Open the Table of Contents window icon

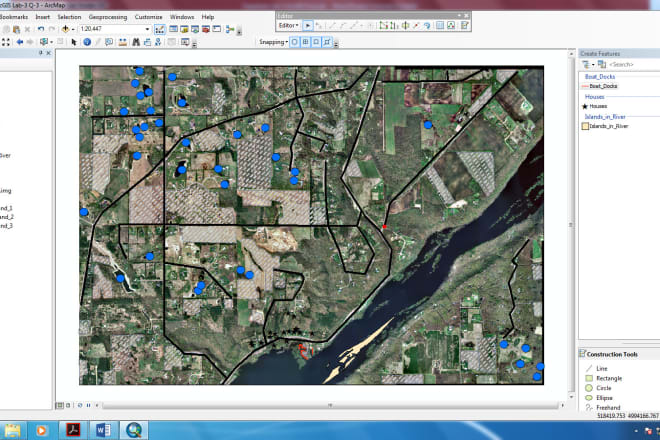coord(173,29)
